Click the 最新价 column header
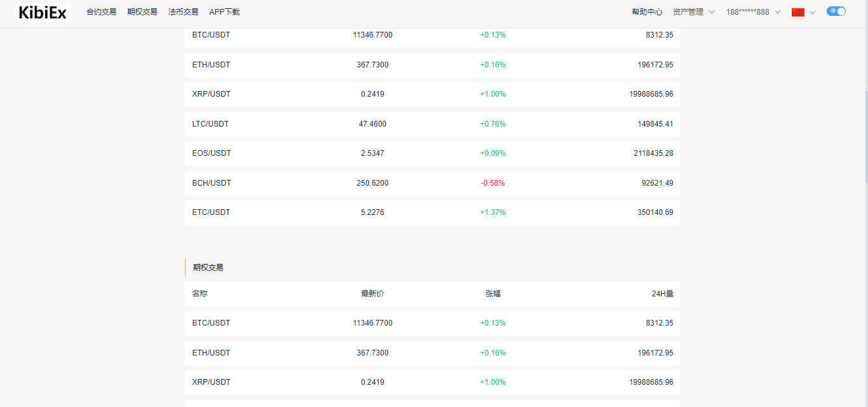 tap(372, 294)
